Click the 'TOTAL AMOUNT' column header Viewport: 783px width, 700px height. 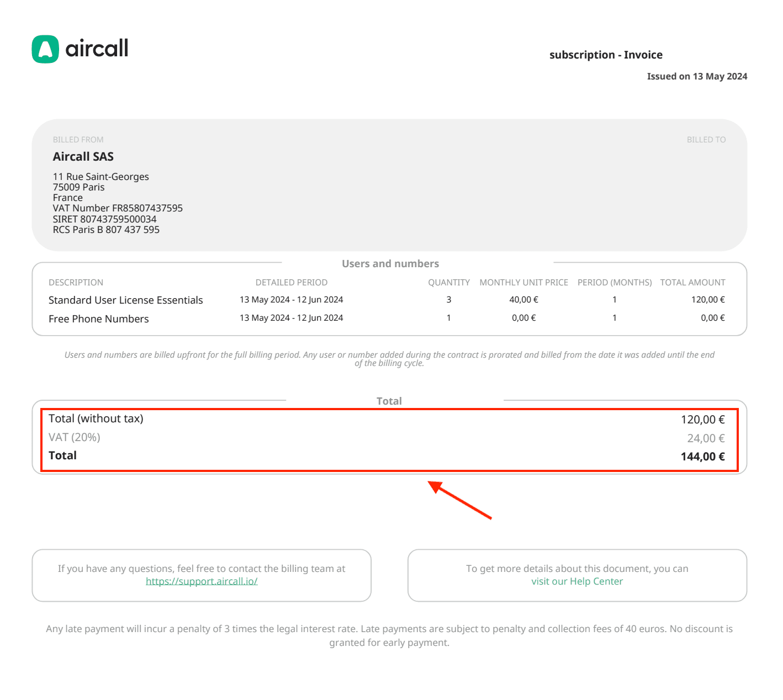(692, 283)
